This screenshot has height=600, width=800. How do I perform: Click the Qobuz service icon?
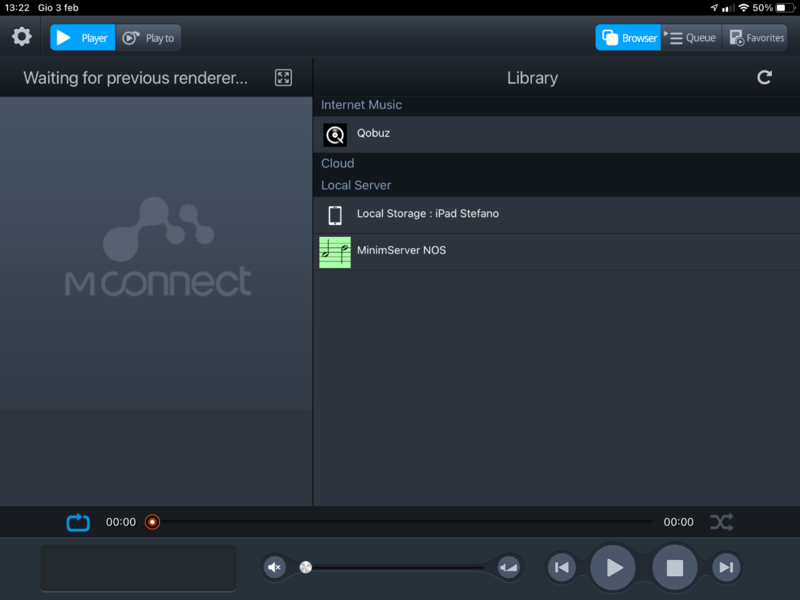click(335, 135)
